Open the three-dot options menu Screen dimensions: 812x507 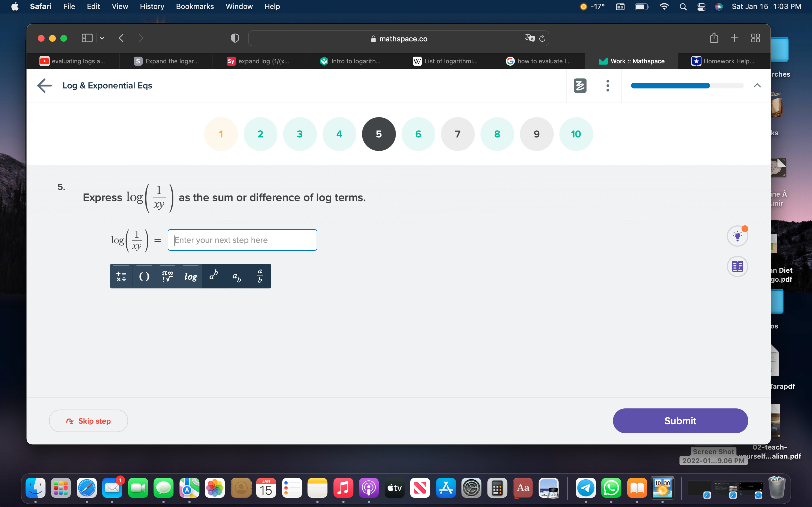point(608,86)
